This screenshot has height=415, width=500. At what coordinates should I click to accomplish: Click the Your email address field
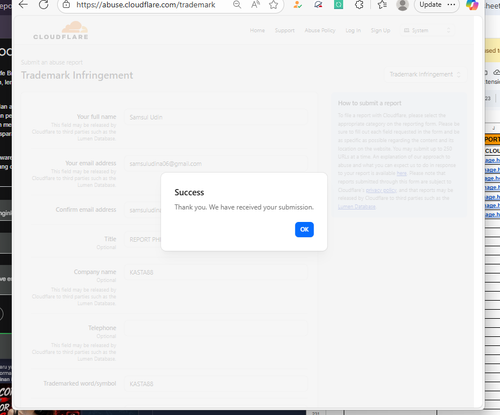point(216,163)
